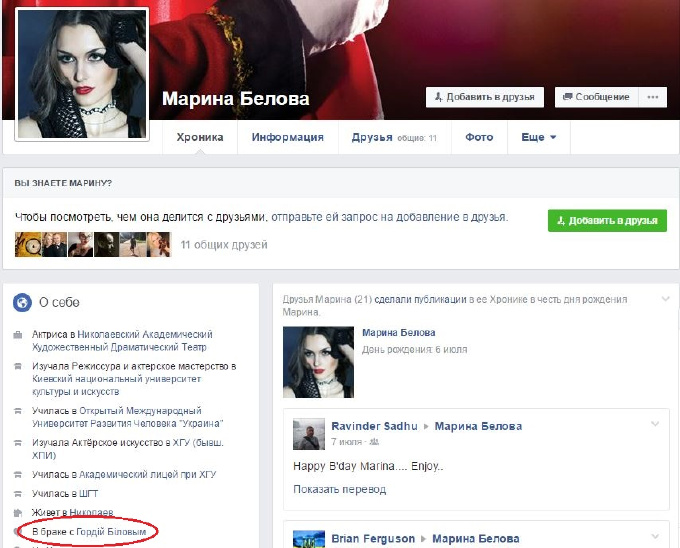This screenshot has width=680, height=548.
Task: Open the 11 общих друзей link
Action: pos(222,244)
